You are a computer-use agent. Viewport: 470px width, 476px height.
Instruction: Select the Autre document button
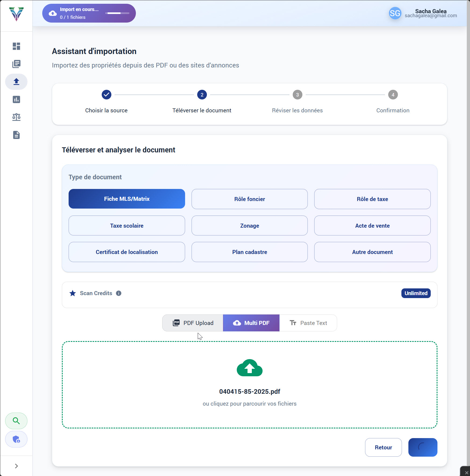click(372, 252)
